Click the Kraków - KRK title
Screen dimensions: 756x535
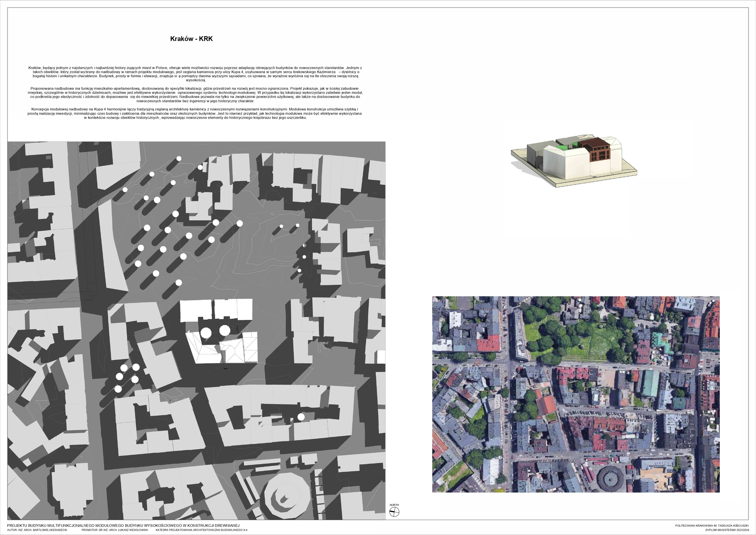(x=191, y=39)
